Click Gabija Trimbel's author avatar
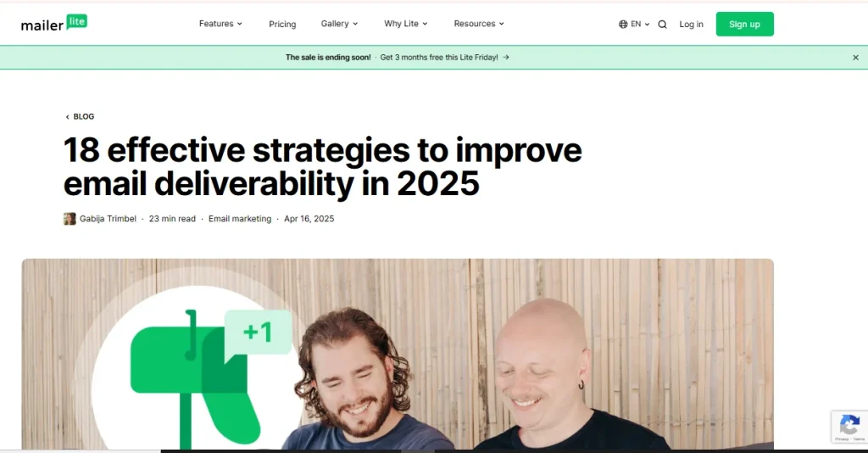Image resolution: width=868 pixels, height=453 pixels. click(70, 219)
